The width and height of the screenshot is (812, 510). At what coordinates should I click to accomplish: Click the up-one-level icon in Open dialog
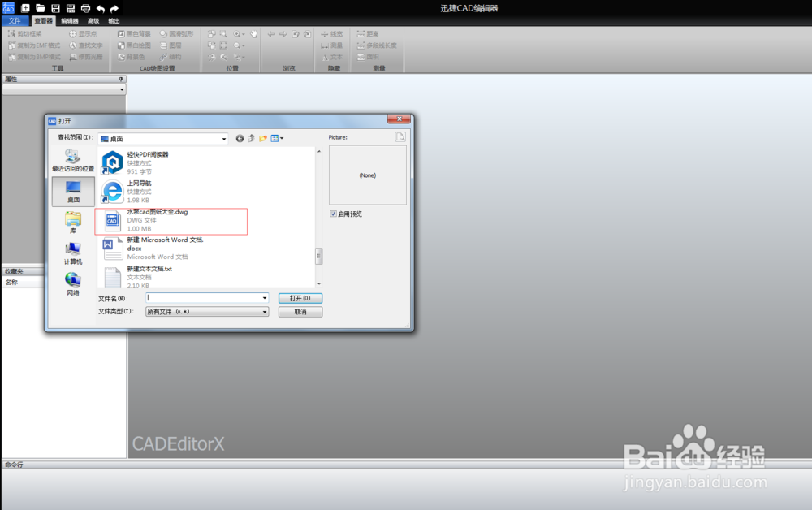(x=251, y=138)
